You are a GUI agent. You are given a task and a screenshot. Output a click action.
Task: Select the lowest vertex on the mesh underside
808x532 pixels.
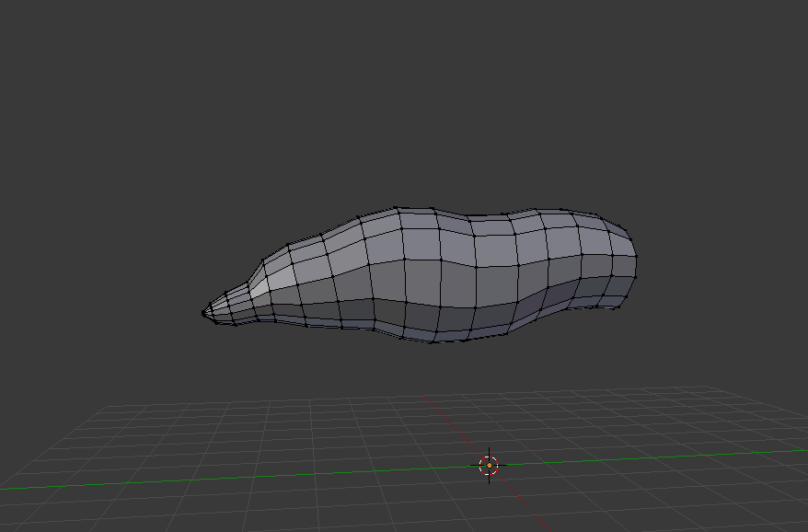click(433, 341)
